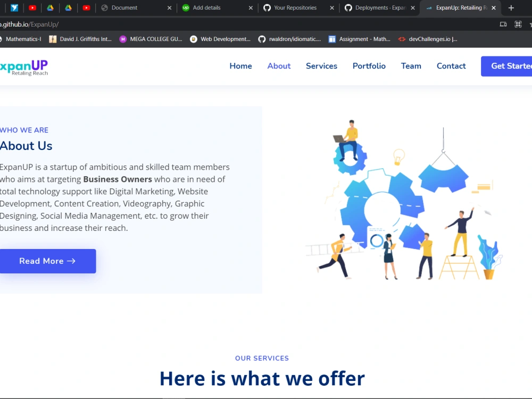Open the Mathematics-I bookmark
This screenshot has width=532, height=399.
point(21,39)
